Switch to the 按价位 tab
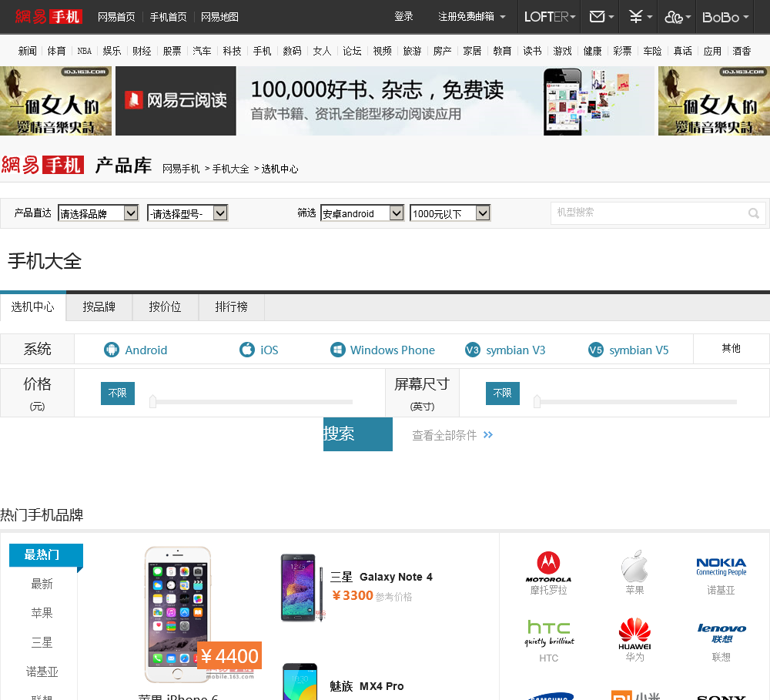The image size is (770, 700). coord(165,307)
